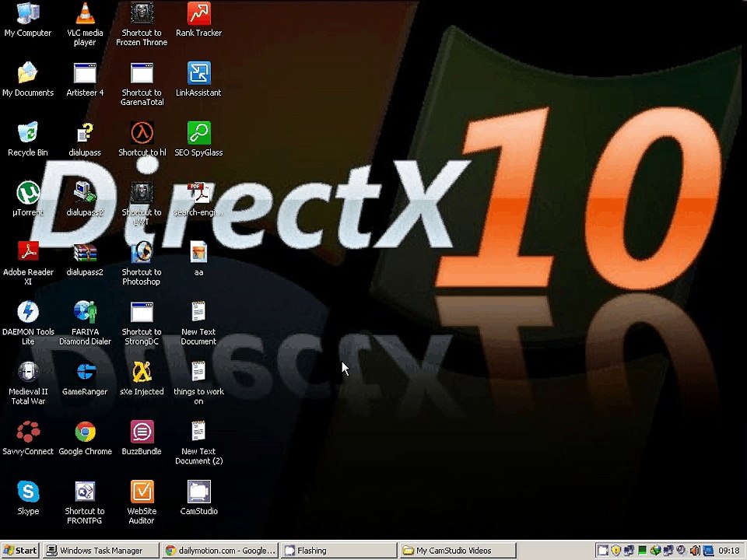Image resolution: width=747 pixels, height=560 pixels.
Task: Open the Start menu button
Action: [x=20, y=551]
